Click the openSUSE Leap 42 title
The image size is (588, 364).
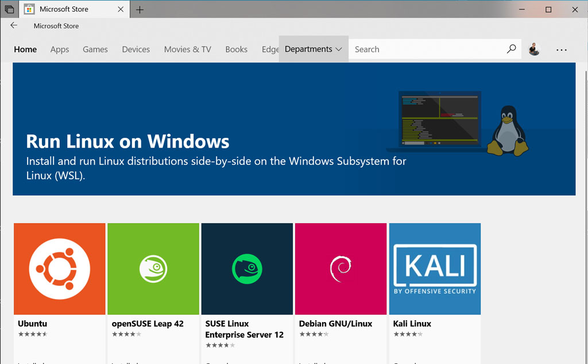tap(148, 324)
